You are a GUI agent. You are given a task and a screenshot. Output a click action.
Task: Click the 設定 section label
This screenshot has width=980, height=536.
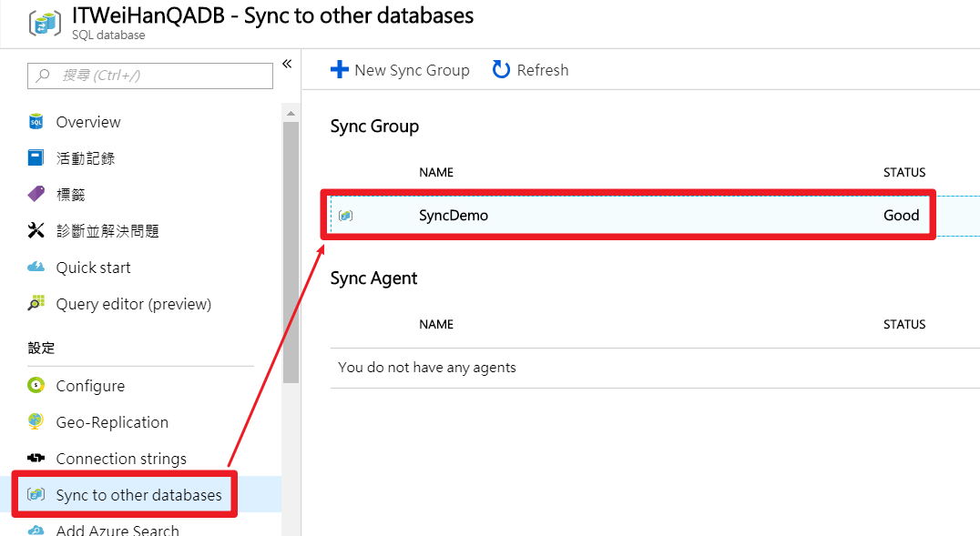pos(41,348)
